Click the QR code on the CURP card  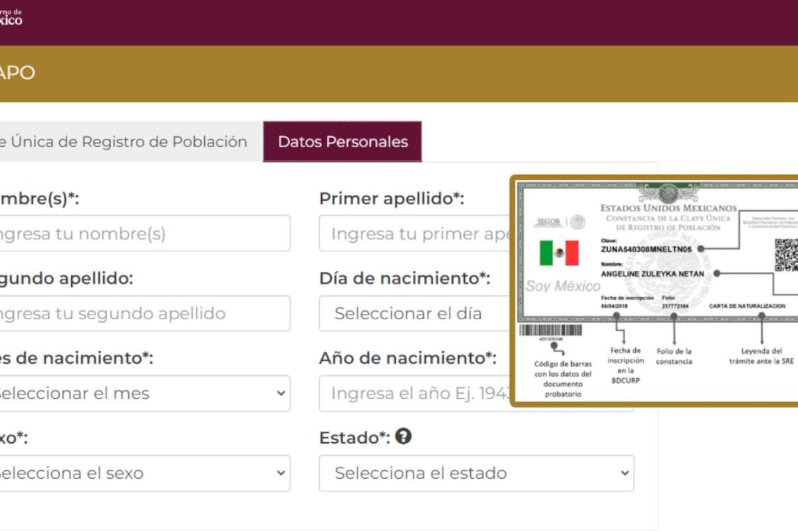tap(786, 255)
